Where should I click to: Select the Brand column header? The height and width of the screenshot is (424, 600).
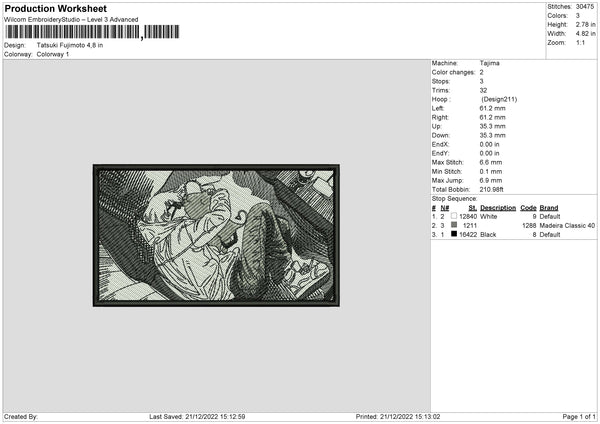coord(549,208)
